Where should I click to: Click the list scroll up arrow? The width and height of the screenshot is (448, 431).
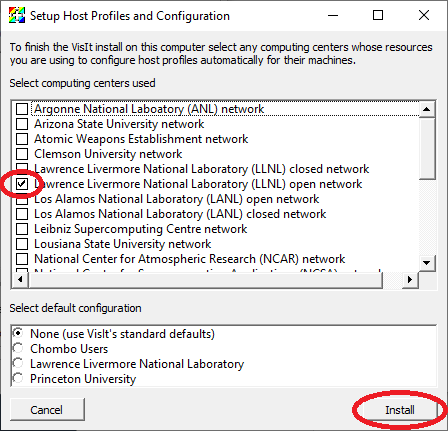[427, 109]
